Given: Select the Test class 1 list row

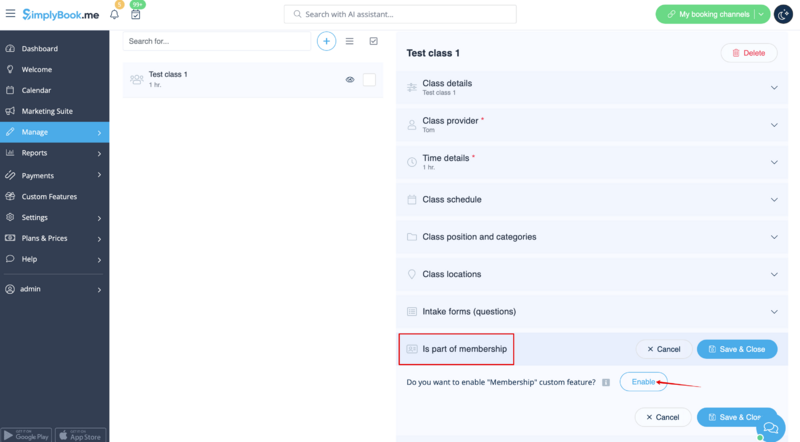Looking at the screenshot, I should 253,80.
